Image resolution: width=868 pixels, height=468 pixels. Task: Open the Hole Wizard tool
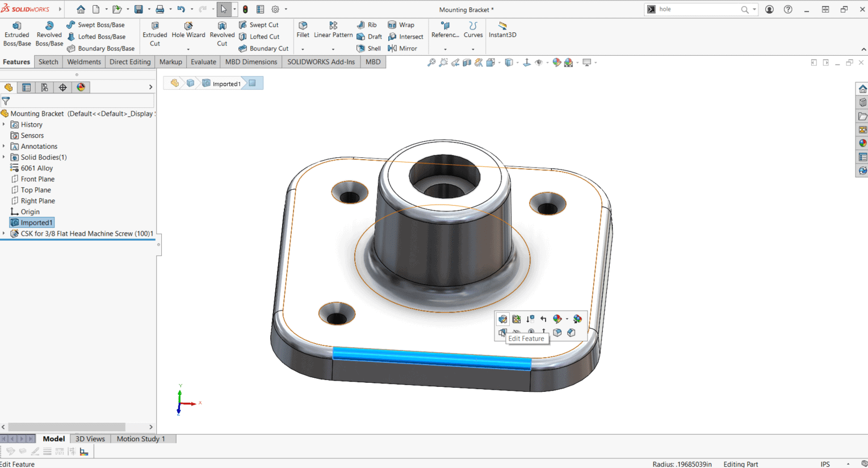click(x=188, y=31)
